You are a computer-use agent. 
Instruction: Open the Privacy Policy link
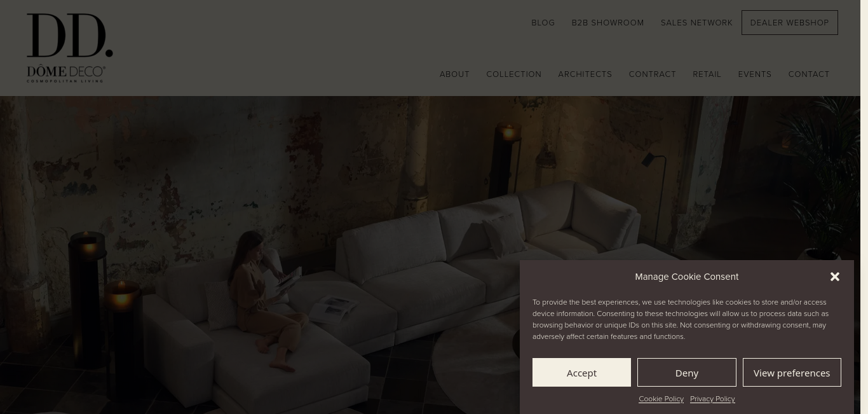pyautogui.click(x=712, y=399)
